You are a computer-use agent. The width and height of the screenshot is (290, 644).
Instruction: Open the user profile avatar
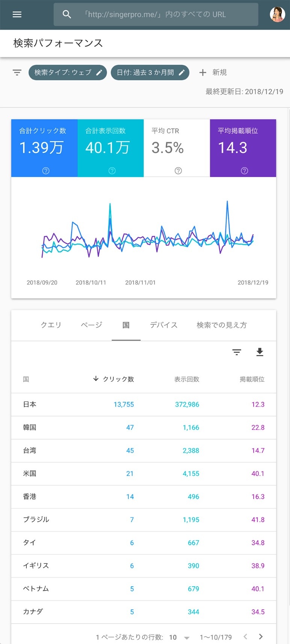[x=277, y=15]
